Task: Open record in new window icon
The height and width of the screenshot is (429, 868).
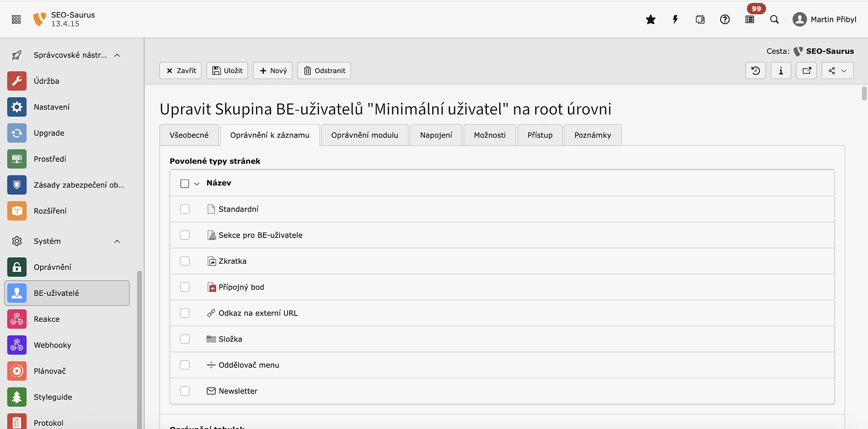Action: click(x=806, y=71)
